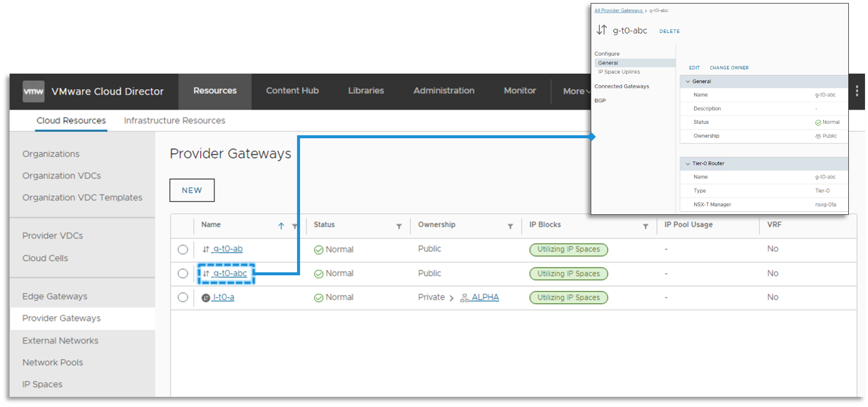Click Public ownership people icon in detail panel

tap(818, 136)
